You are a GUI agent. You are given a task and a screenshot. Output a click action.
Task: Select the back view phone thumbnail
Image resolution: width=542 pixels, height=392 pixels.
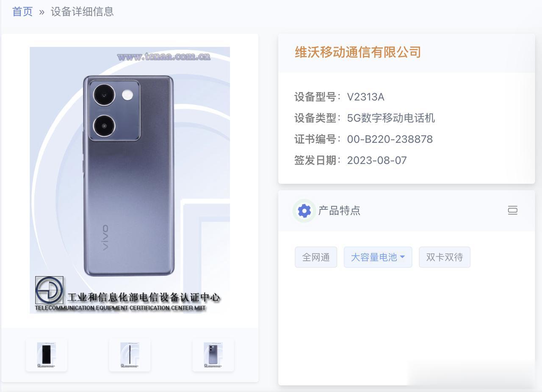(x=213, y=355)
